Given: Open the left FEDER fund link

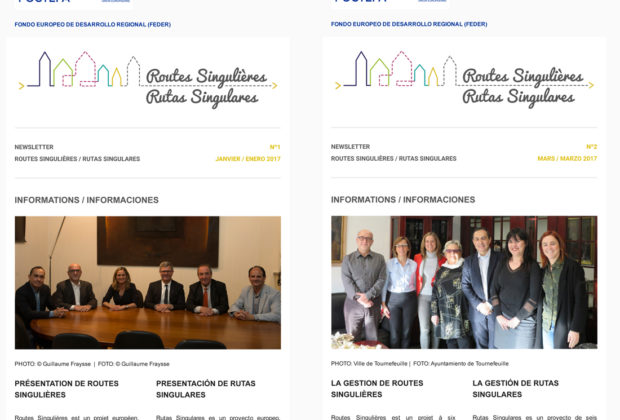Looking at the screenshot, I should (x=93, y=25).
